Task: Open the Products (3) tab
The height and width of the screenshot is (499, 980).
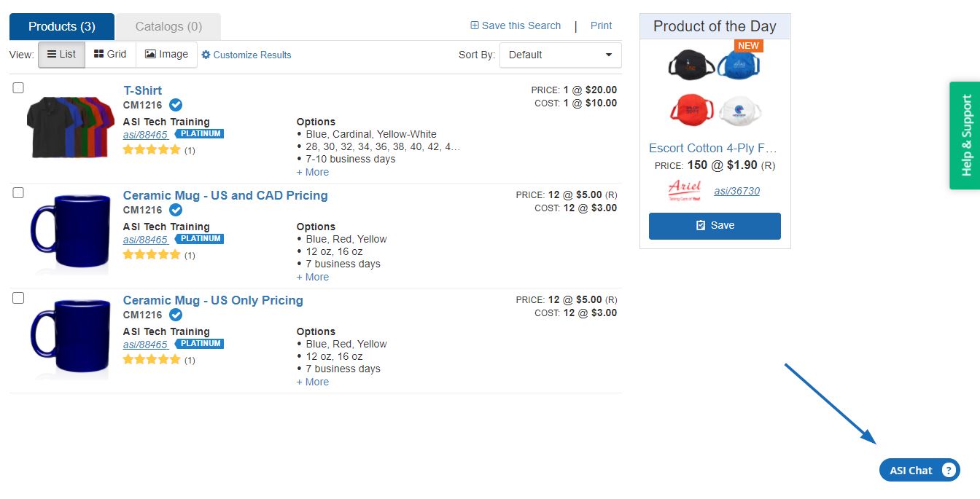Action: (62, 26)
